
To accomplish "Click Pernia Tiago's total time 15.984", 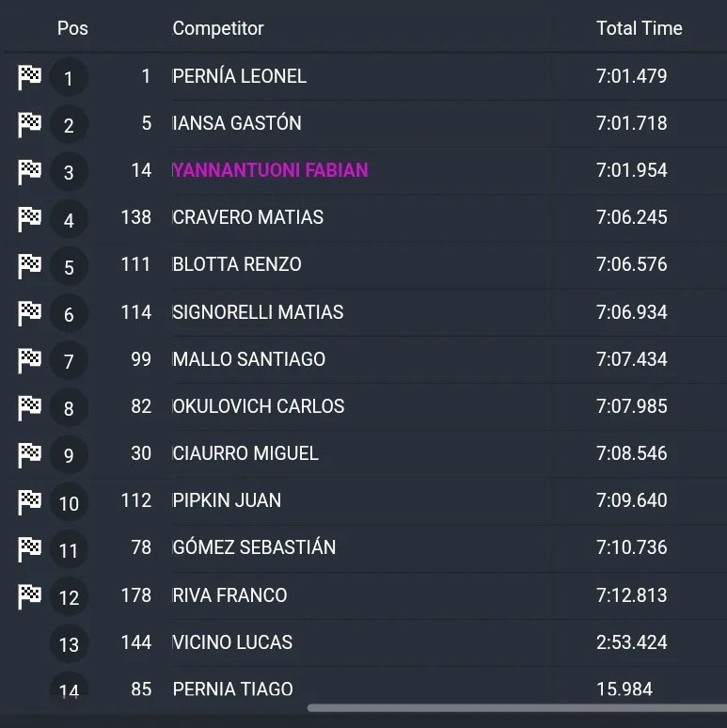I will click(x=624, y=689).
